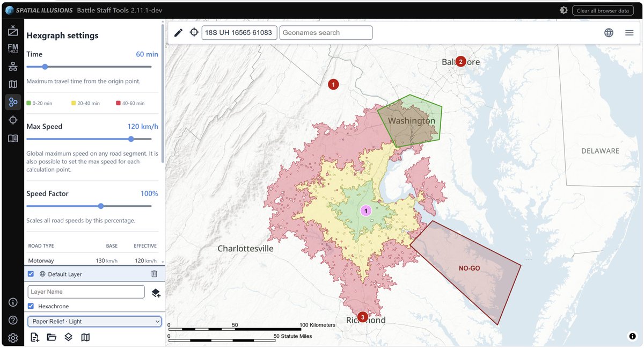Click Clear all browser data button
644x348 pixels.
coord(603,10)
